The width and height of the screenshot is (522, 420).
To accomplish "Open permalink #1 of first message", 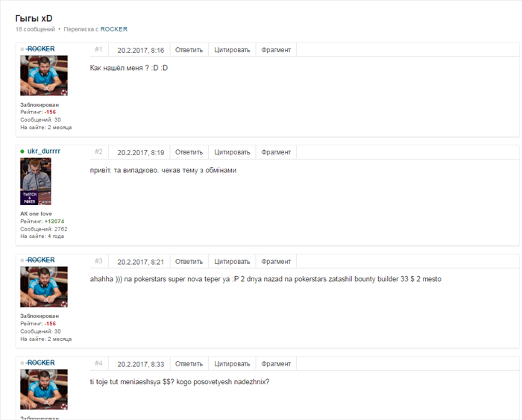I will point(98,50).
